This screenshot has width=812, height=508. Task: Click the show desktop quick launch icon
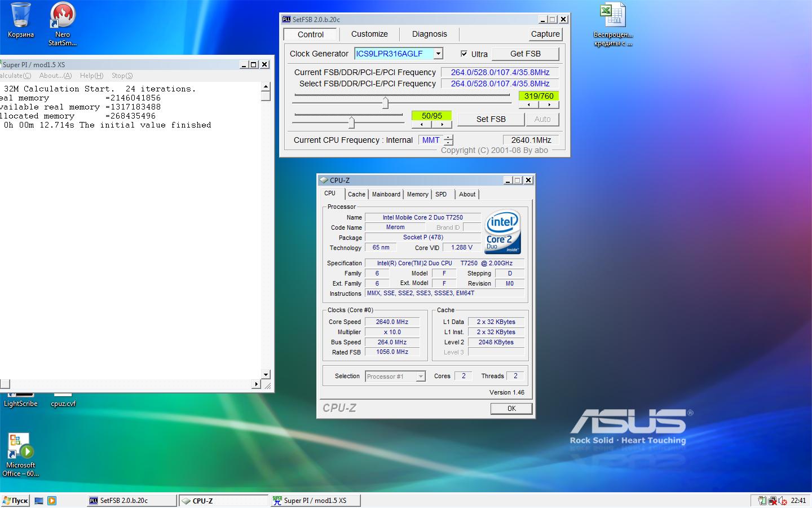click(x=39, y=501)
